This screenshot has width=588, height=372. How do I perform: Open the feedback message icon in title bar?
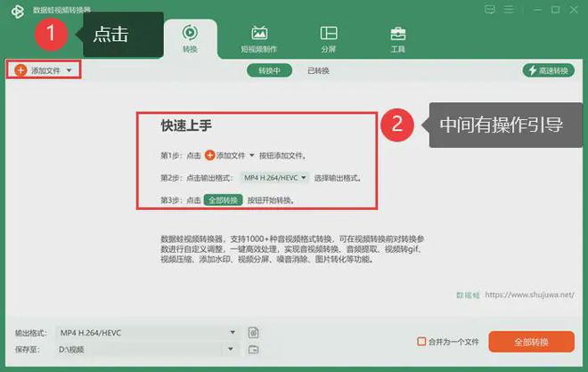pos(489,9)
